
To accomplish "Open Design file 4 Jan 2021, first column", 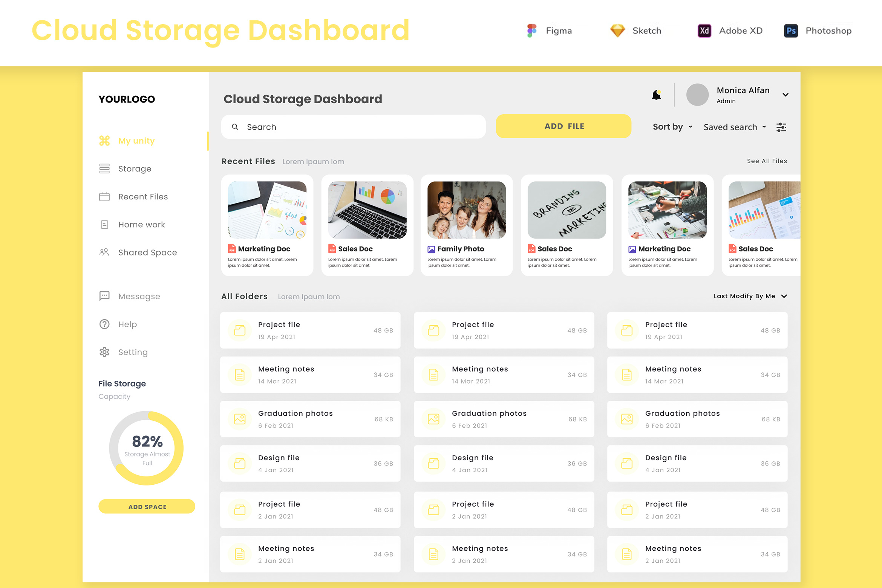I will point(310,464).
